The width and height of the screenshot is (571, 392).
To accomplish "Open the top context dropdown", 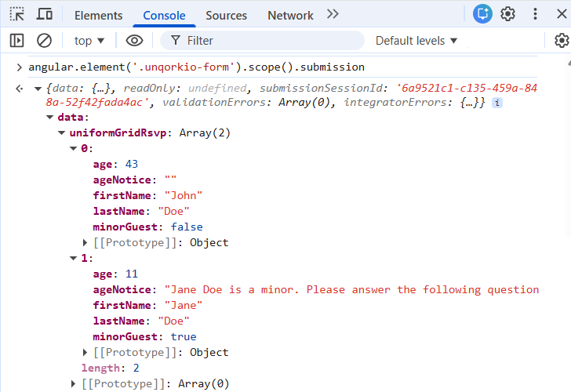I will coord(89,41).
